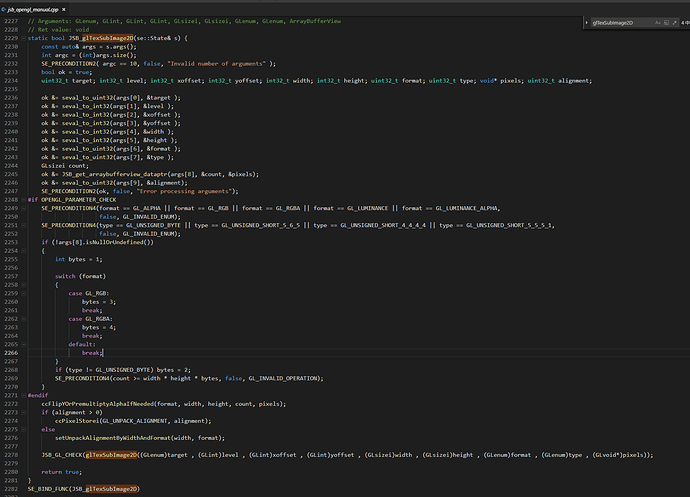The height and width of the screenshot is (497, 690).
Task: Close the jsb_opengl_manual.cpp tab
Action: click(64, 9)
